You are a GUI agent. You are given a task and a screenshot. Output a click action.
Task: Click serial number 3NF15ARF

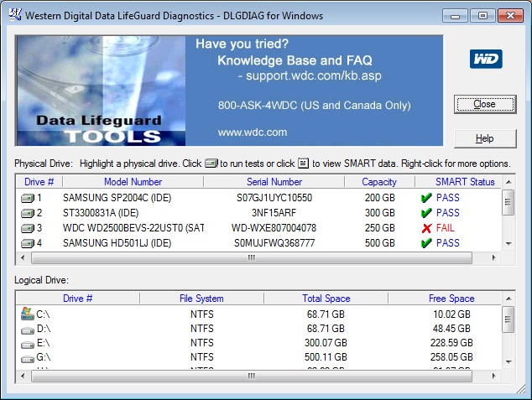click(x=274, y=213)
